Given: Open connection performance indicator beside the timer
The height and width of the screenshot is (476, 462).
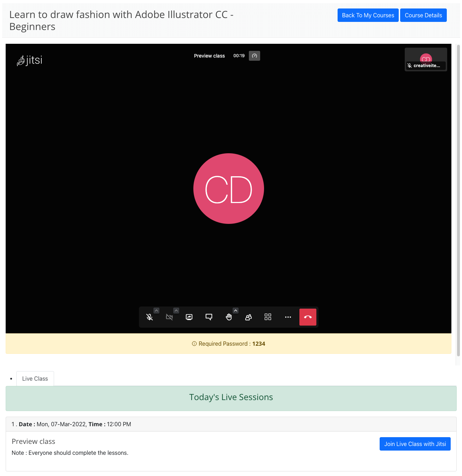Looking at the screenshot, I should [x=255, y=56].
